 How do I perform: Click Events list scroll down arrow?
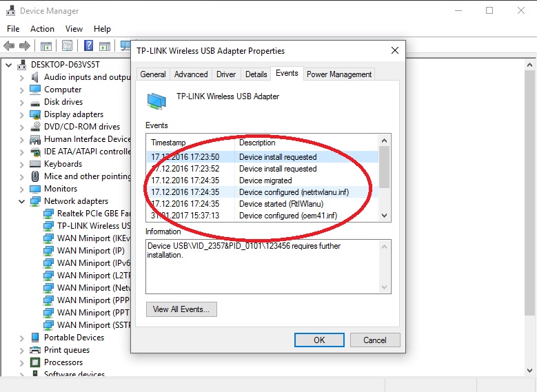[x=384, y=216]
